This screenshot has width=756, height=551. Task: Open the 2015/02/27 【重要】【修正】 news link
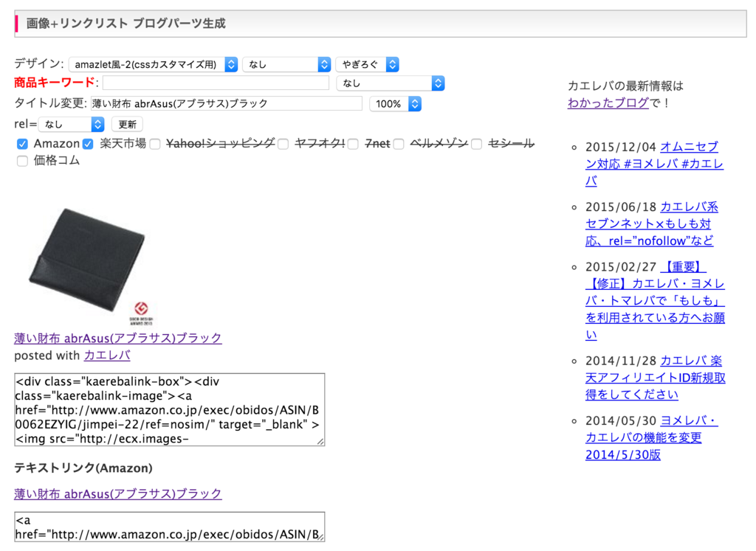(x=656, y=300)
